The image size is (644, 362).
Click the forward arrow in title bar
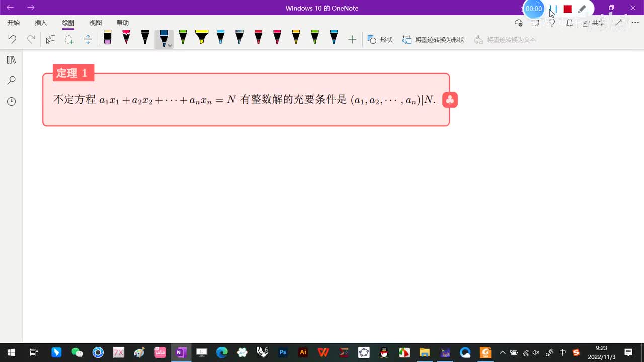[x=31, y=8]
